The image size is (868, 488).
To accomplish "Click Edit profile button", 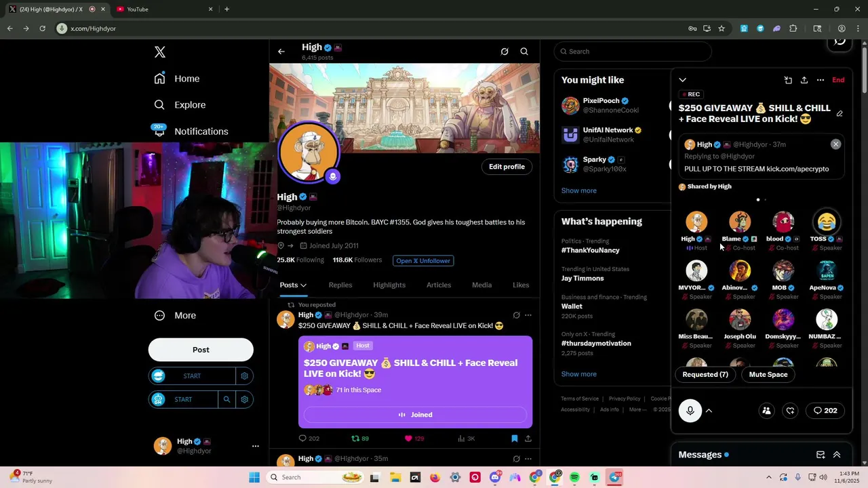I will [x=507, y=167].
